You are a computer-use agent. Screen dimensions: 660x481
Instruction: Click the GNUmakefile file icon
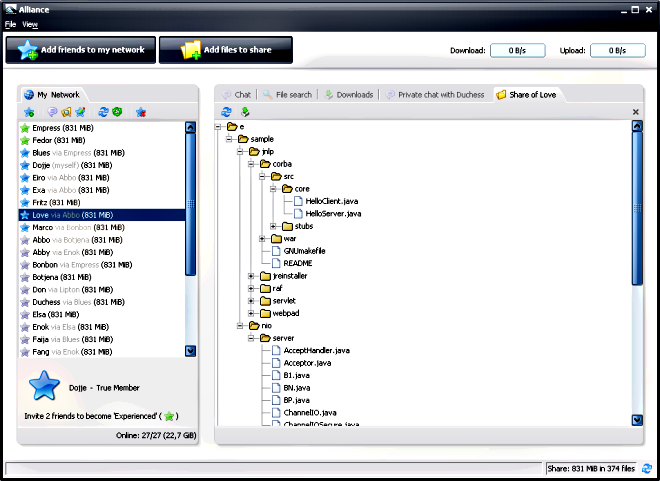276,251
